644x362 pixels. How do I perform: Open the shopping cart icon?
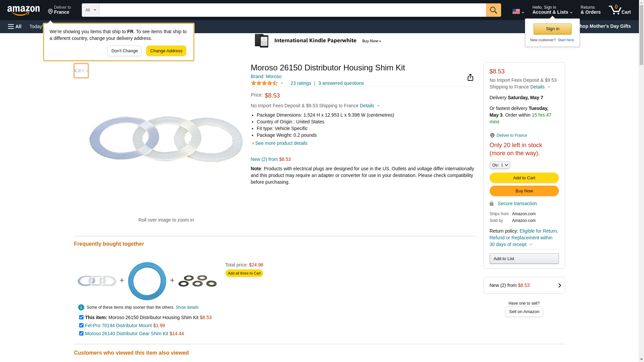[x=620, y=10]
